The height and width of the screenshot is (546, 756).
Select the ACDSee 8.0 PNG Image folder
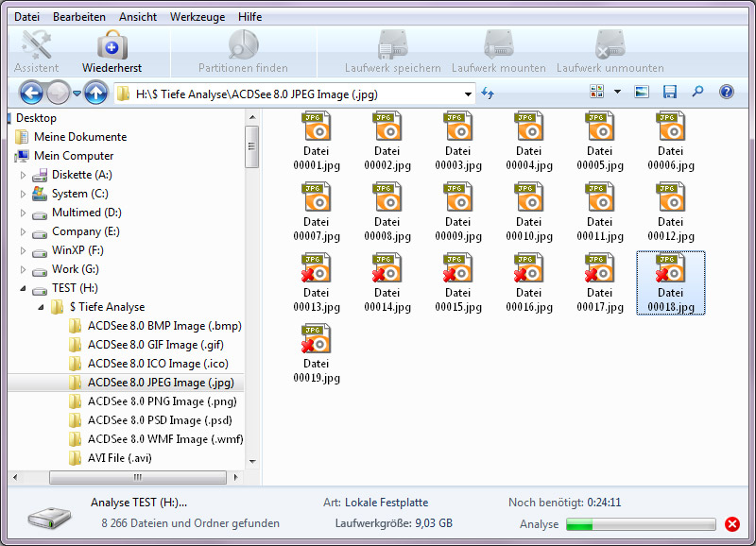(x=159, y=401)
